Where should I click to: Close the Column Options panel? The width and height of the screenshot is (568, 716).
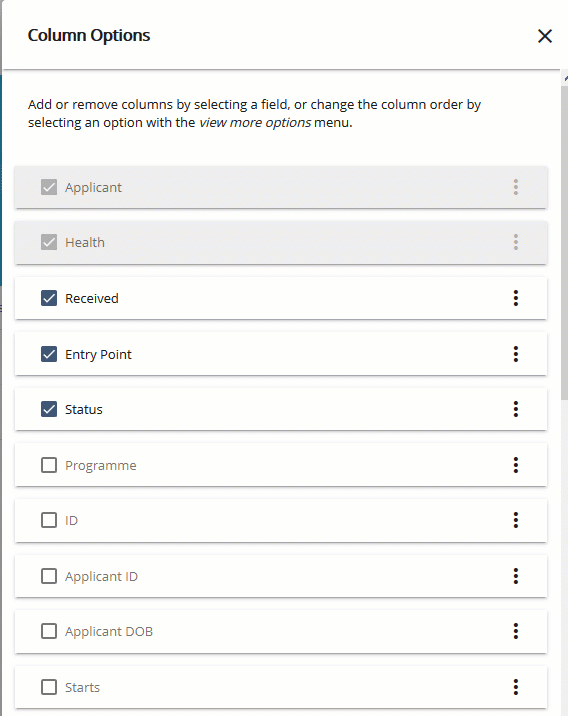(545, 36)
